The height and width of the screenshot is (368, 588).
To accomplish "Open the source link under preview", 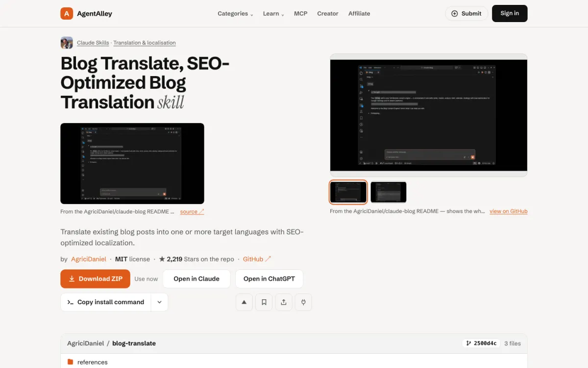I will click(192, 212).
